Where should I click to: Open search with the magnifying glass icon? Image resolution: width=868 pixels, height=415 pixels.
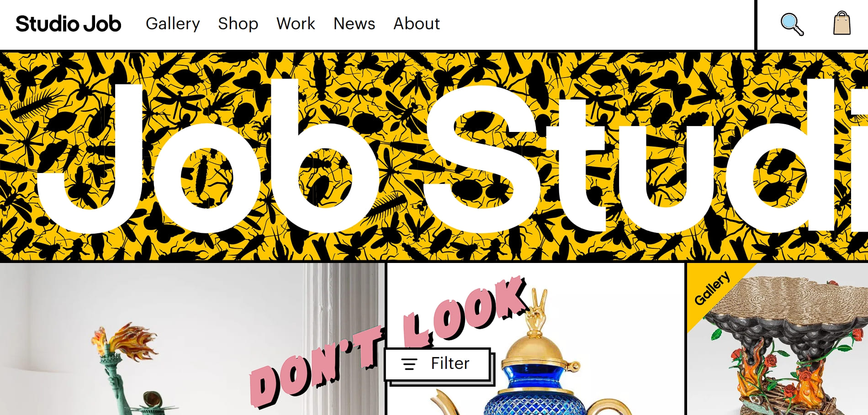[x=792, y=24]
